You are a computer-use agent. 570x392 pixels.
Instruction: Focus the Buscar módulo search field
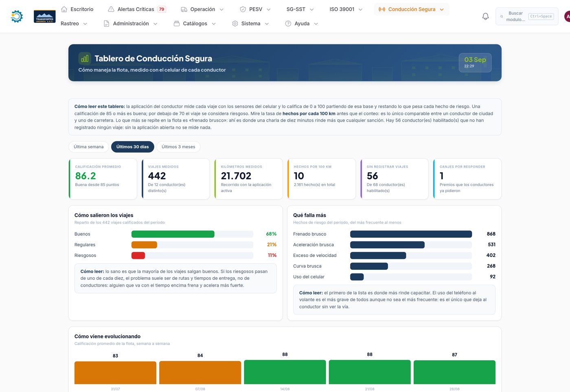click(527, 16)
